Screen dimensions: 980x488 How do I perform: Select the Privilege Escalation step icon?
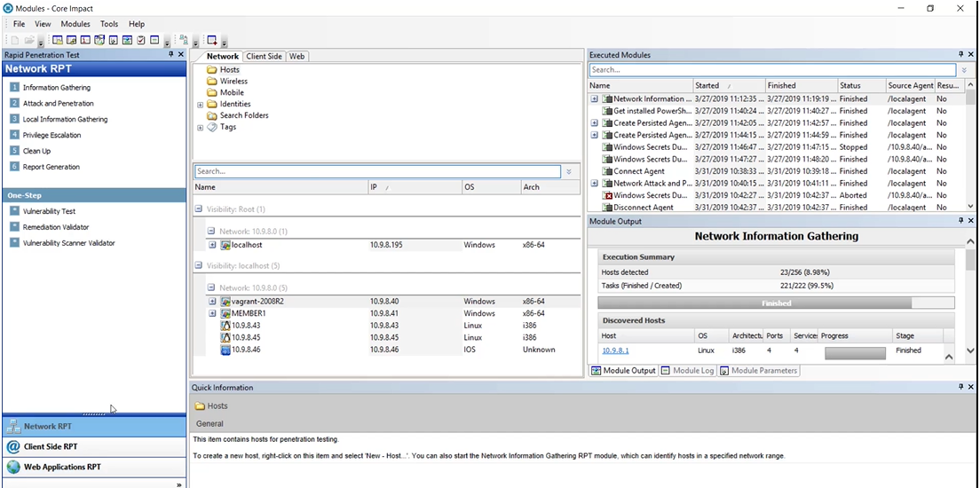click(x=14, y=135)
